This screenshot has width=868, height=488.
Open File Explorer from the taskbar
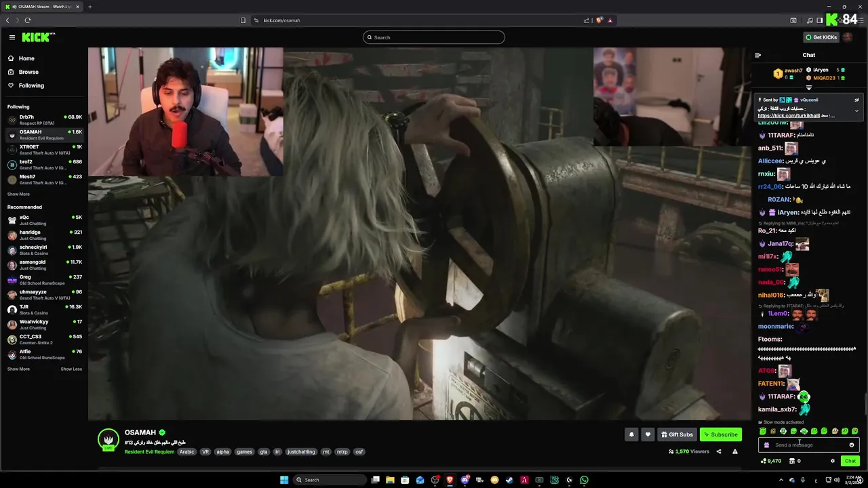point(390,480)
